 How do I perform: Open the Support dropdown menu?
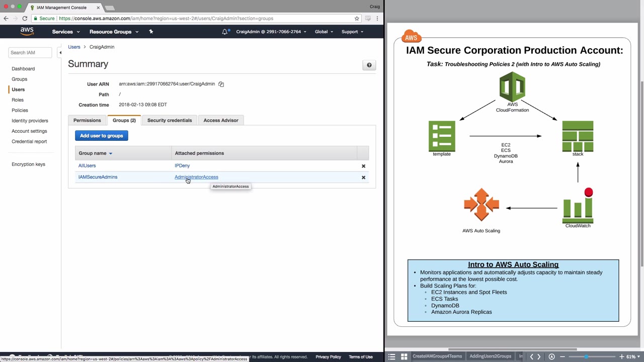(352, 32)
